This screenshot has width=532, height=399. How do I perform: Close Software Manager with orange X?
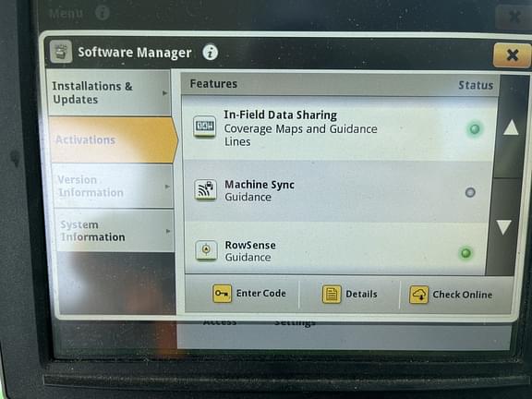pos(512,55)
